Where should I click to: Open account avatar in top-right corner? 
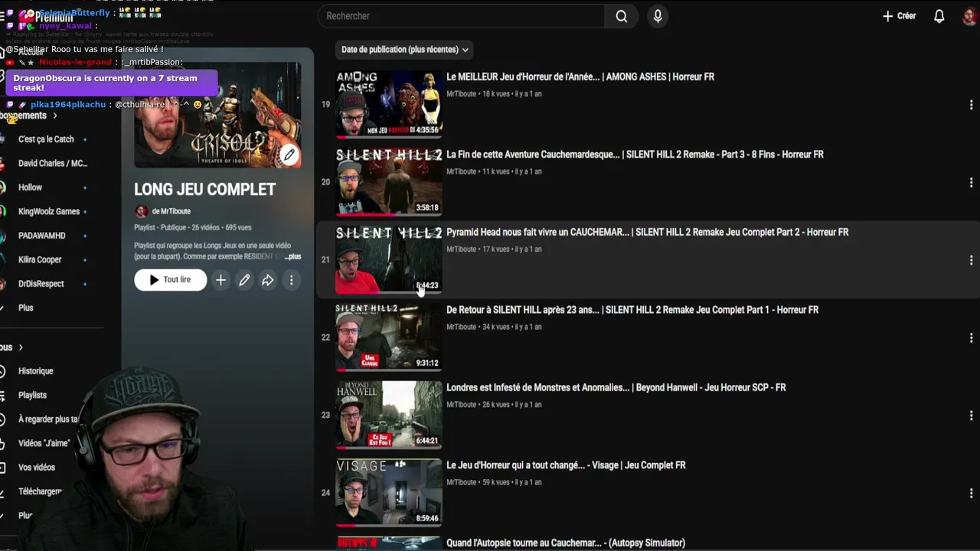970,16
